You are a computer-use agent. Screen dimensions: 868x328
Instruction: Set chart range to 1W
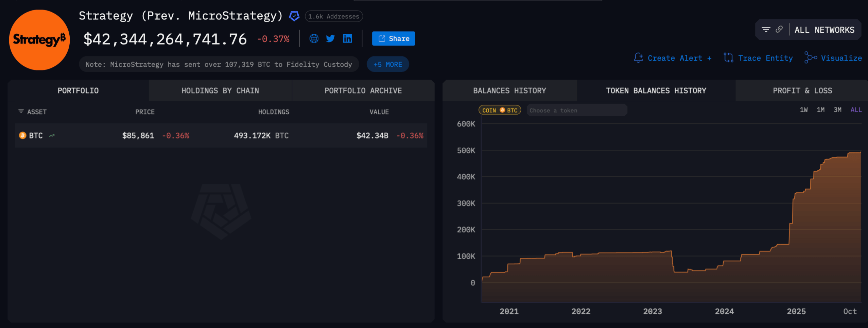tap(803, 110)
